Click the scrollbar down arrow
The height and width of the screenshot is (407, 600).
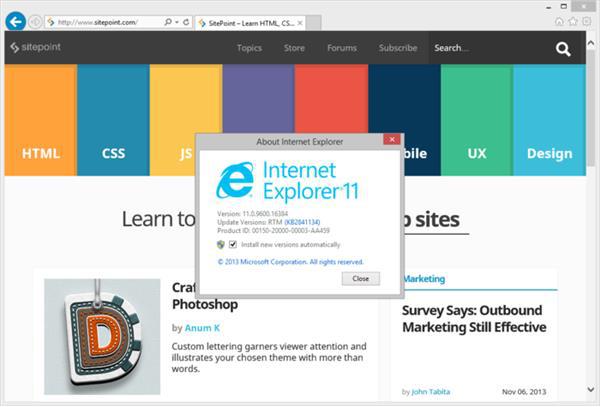coord(591,389)
